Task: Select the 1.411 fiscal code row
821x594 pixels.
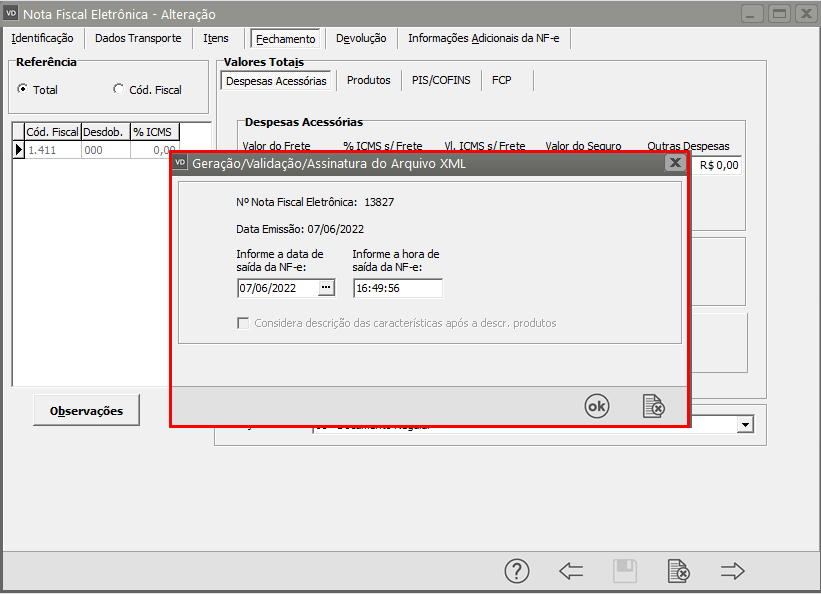Action: (x=52, y=149)
